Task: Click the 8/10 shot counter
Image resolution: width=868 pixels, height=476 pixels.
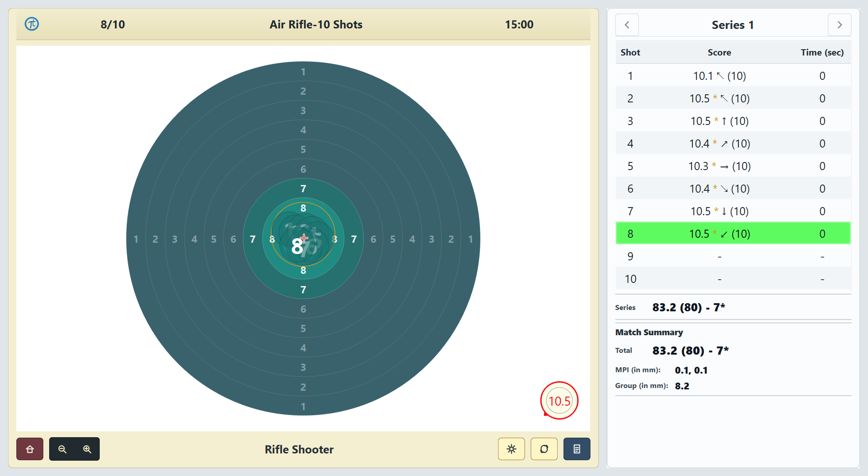Action: [x=113, y=24]
